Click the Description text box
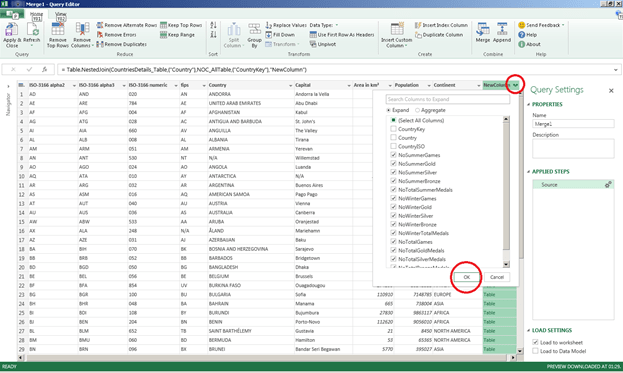623x373 pixels. pos(573,149)
